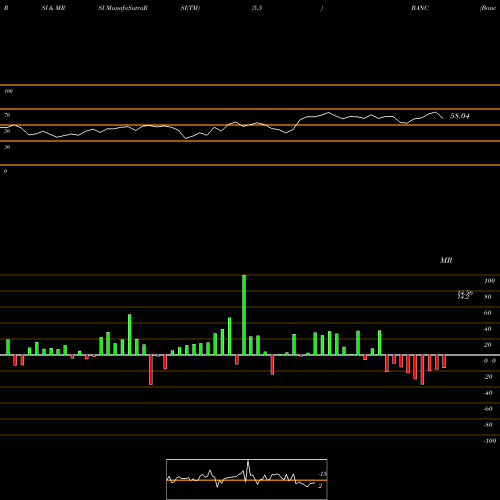Click the 100 label in RSI panel
This screenshot has width=500, height=500.
[8, 91]
